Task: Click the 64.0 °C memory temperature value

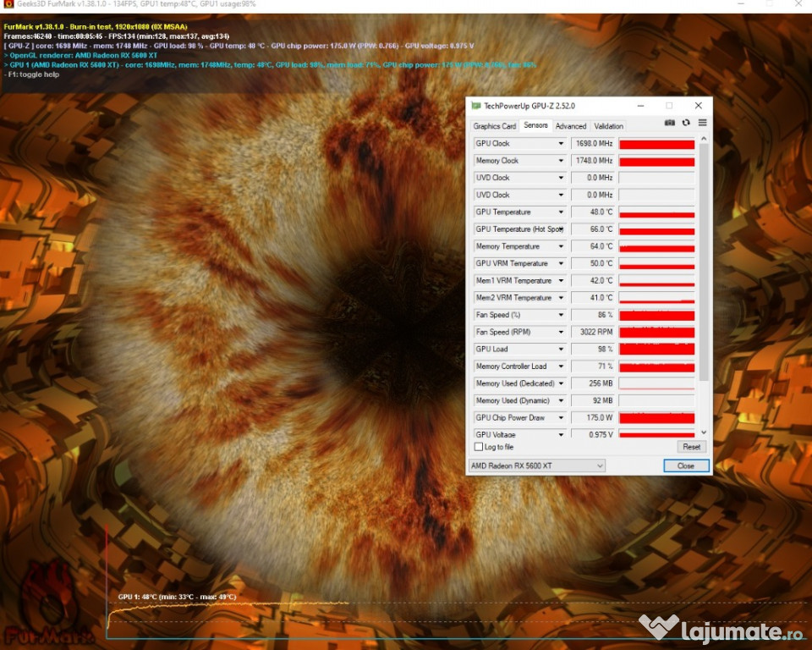Action: pos(593,246)
